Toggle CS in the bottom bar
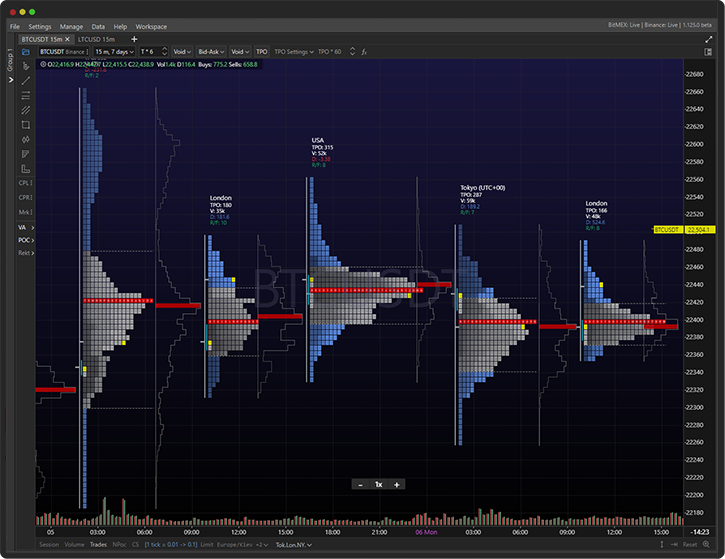The image size is (725, 559). click(135, 544)
